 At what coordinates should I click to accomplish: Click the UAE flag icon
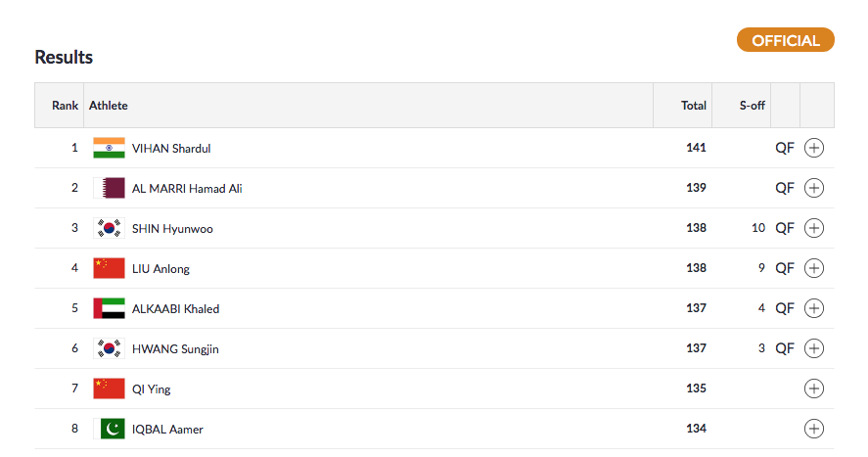(x=109, y=308)
